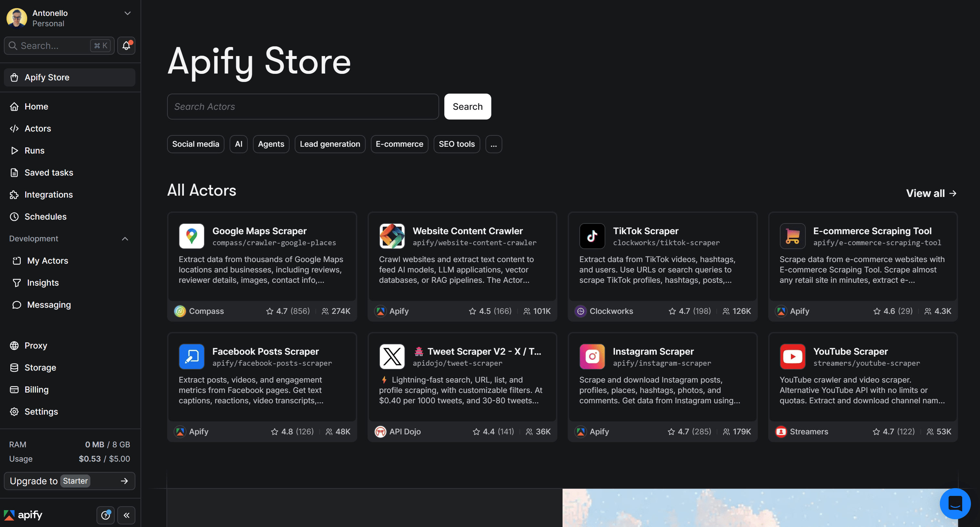
Task: Select the Instagram Scraper camera icon
Action: [x=592, y=357]
